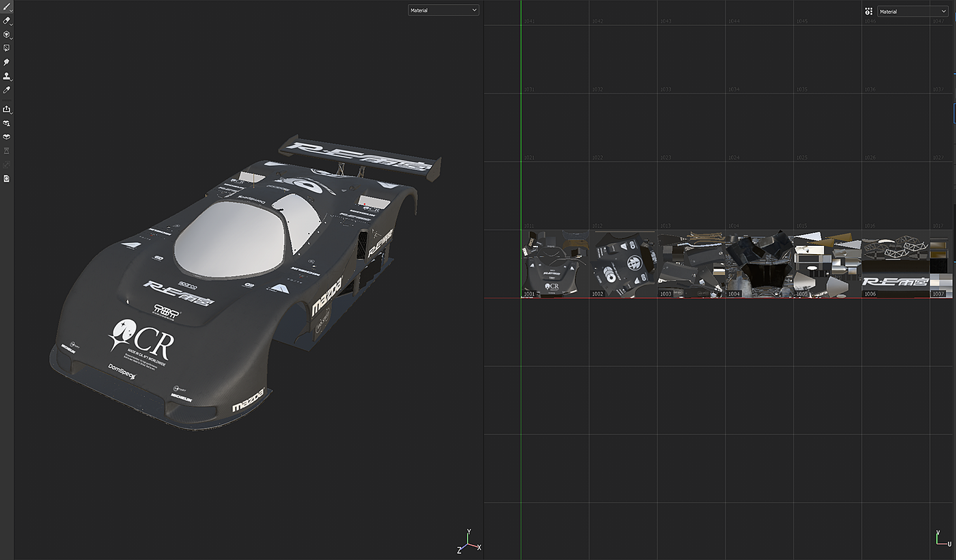Activate the Material Picker eyedropper
Screen dimensions: 956x560
[6, 90]
